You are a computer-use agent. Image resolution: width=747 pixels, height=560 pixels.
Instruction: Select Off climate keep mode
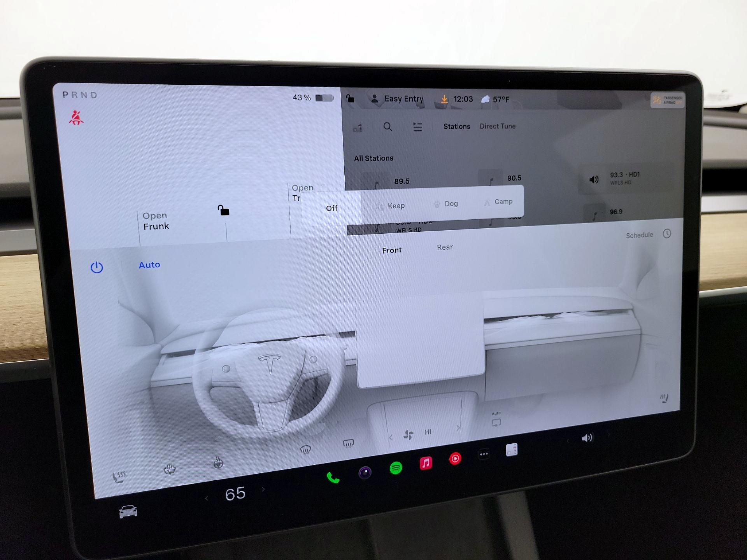click(x=331, y=208)
